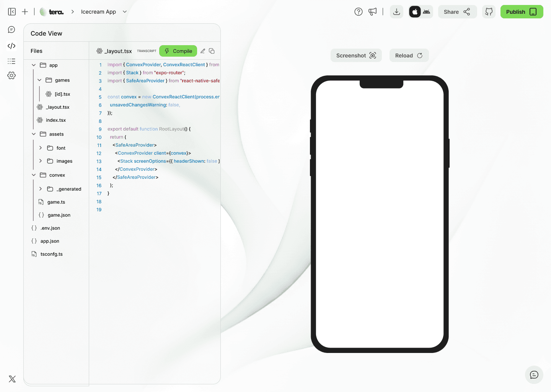The height and width of the screenshot is (392, 551).
Task: Open the feedback chat bubble button
Action: point(534,375)
